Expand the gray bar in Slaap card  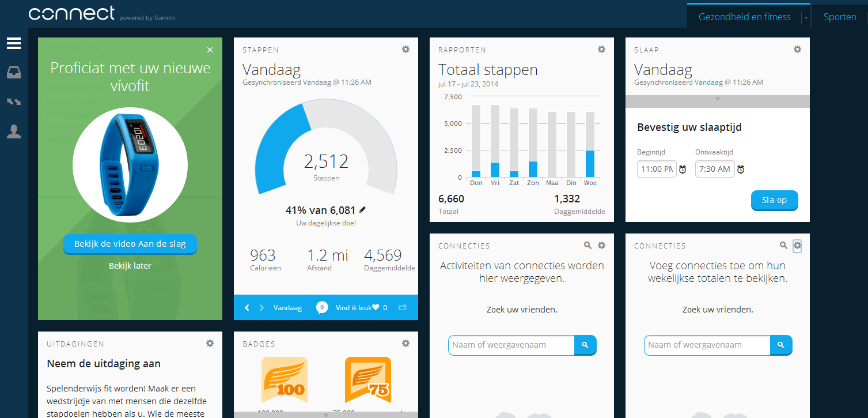click(718, 101)
